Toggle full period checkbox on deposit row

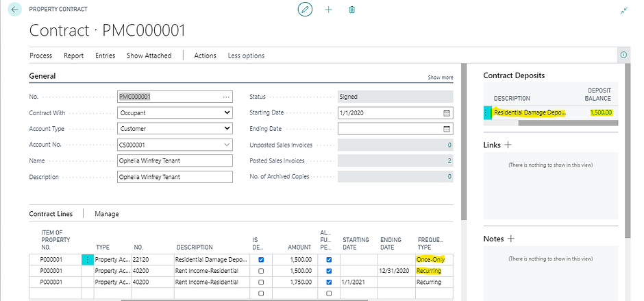coord(329,260)
